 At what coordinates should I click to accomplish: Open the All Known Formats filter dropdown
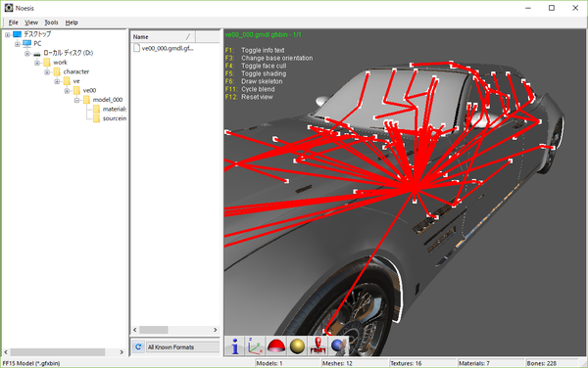pyautogui.click(x=182, y=347)
